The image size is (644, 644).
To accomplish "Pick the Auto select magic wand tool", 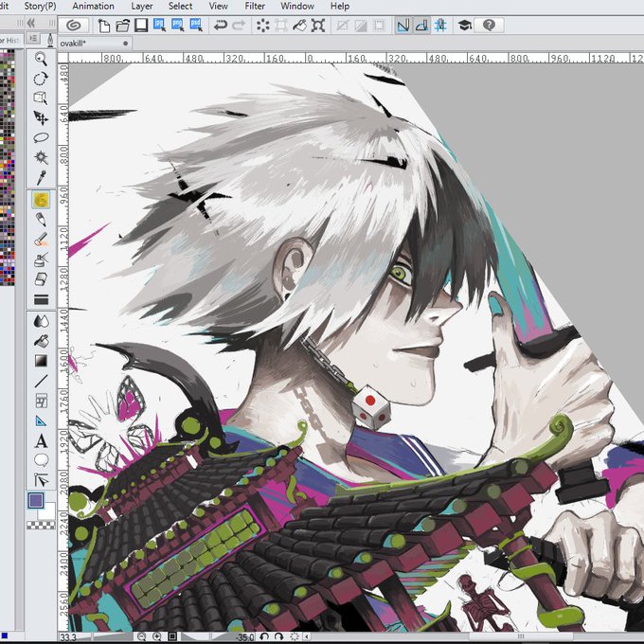I will (x=41, y=158).
